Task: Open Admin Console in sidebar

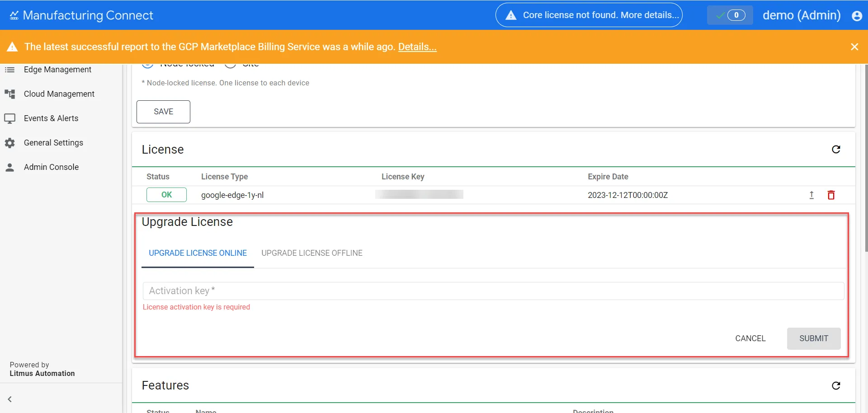Action: point(51,167)
